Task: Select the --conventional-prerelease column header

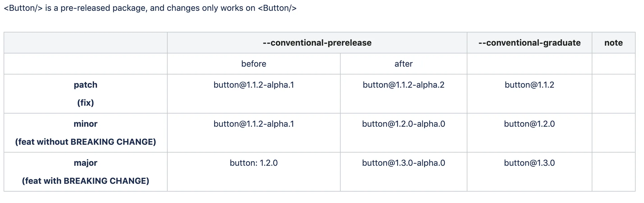Action: pos(317,43)
